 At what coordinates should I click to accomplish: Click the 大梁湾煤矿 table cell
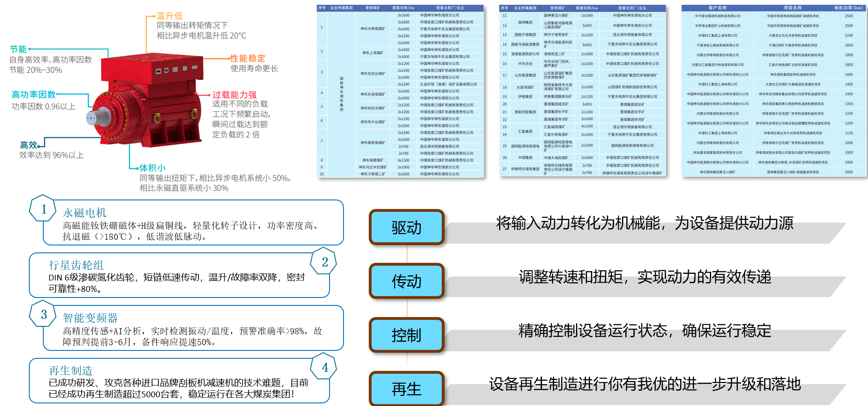pyautogui.click(x=525, y=87)
